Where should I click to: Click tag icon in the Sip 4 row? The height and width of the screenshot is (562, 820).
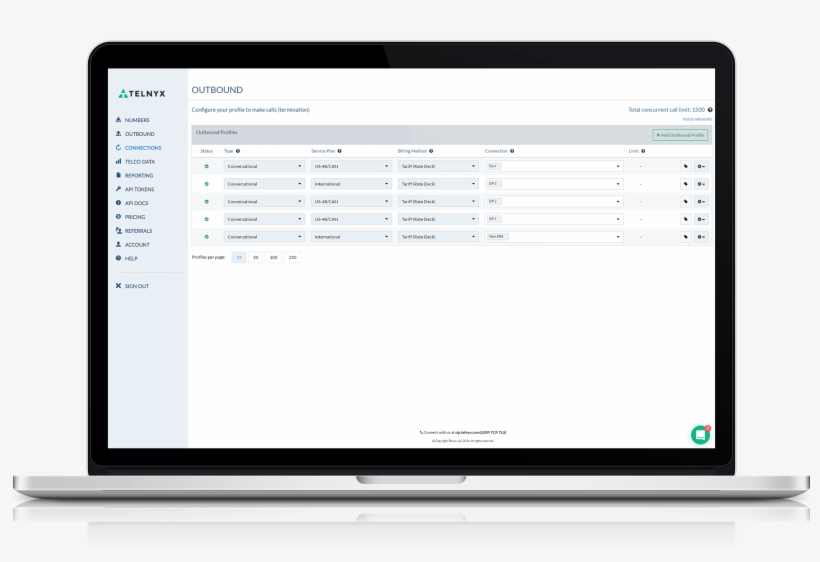click(x=686, y=166)
